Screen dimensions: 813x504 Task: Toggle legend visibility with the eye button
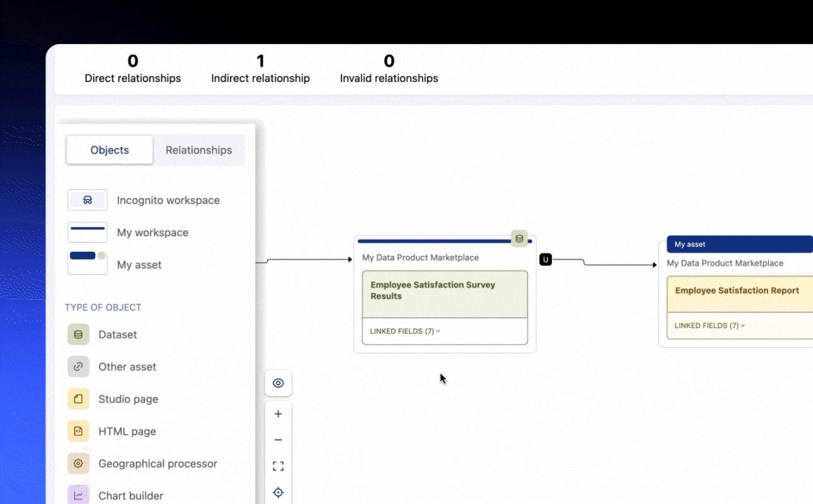coord(278,383)
